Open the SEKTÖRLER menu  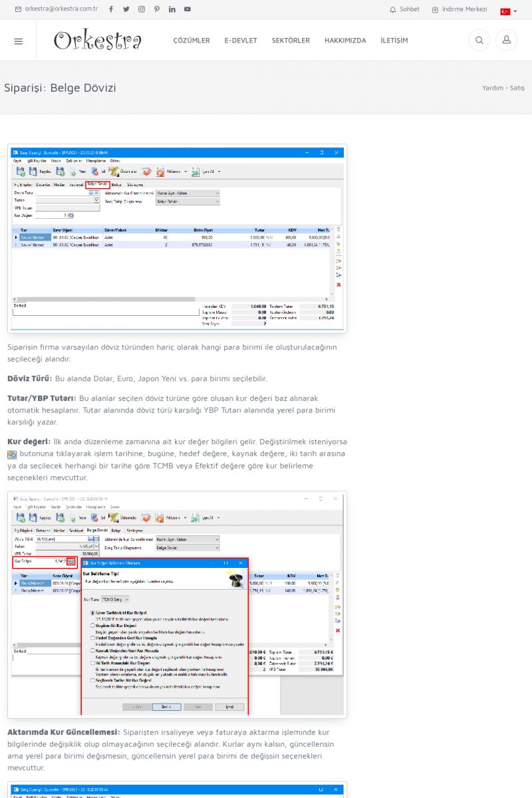pos(291,41)
